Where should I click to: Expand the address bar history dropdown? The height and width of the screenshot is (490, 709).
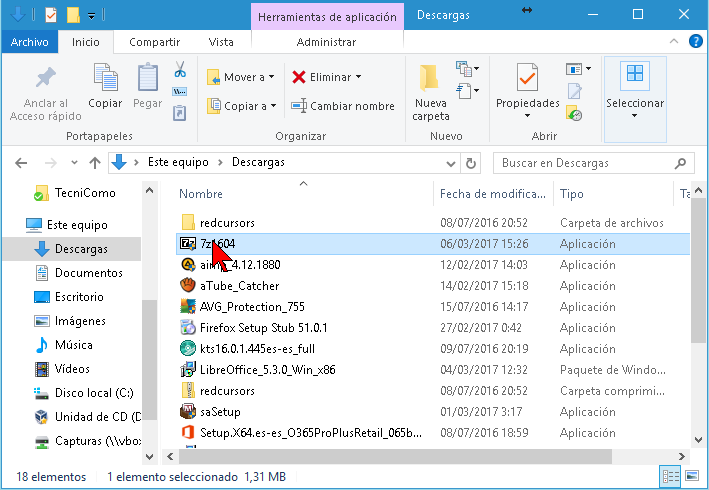tap(450, 163)
